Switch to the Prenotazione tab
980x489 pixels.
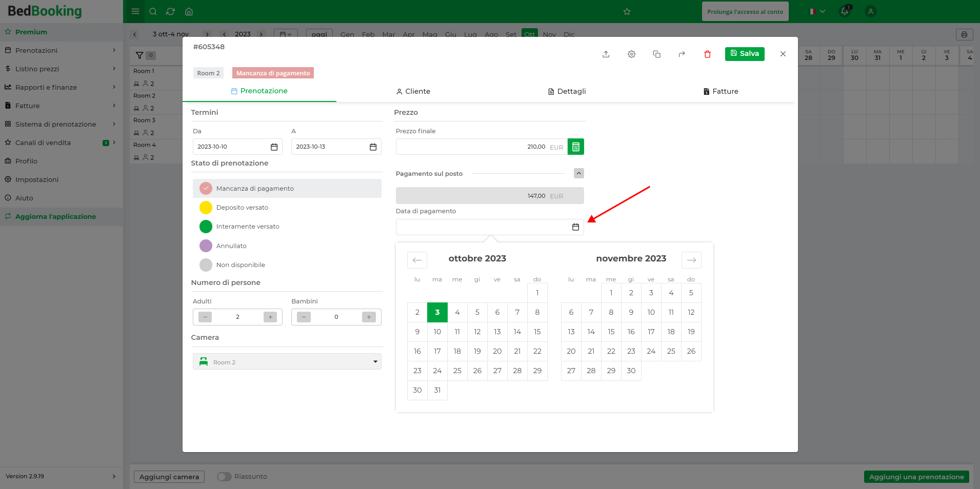pos(259,91)
